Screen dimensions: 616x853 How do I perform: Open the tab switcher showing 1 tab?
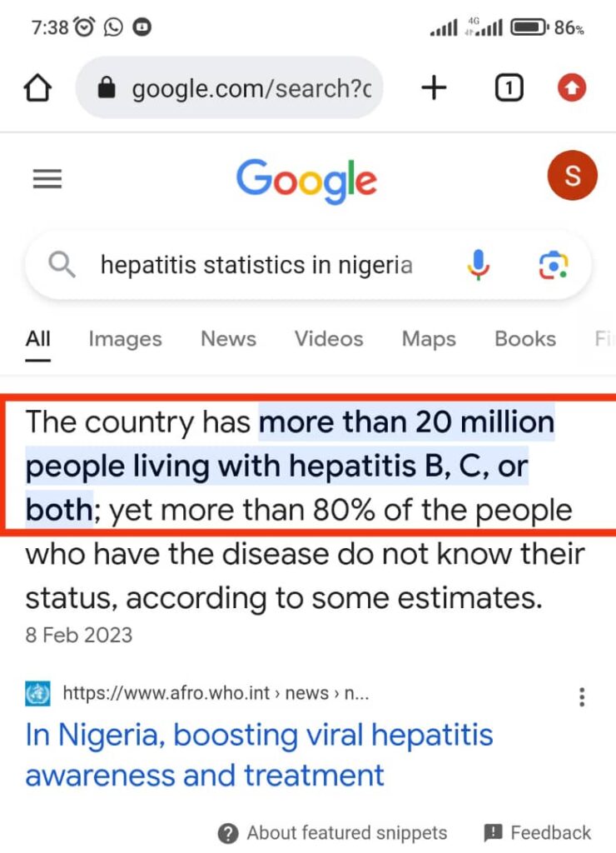(x=509, y=88)
